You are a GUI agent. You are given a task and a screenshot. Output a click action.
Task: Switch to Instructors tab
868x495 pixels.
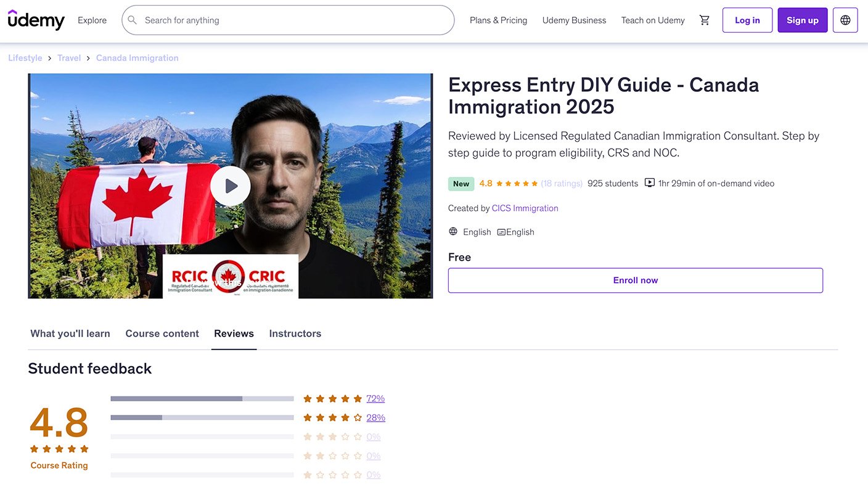pos(295,333)
